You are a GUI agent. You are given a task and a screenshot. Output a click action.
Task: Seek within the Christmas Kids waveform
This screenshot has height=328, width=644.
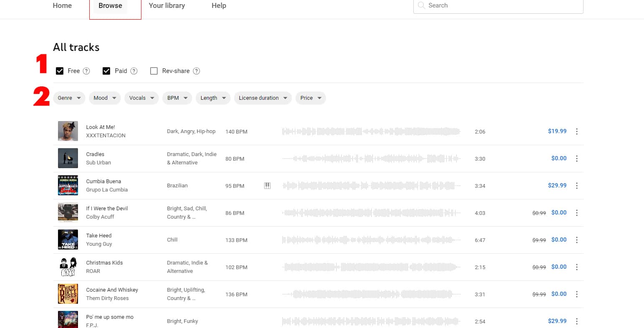(x=371, y=267)
